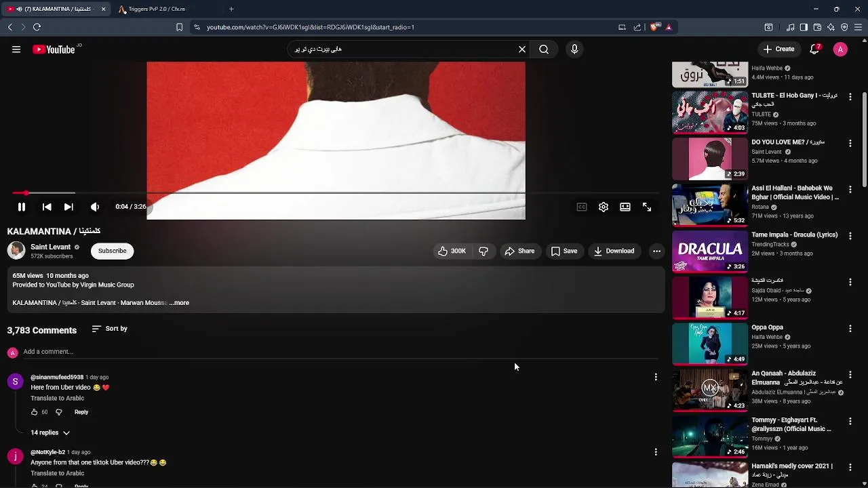Screen dimensions: 868x488
Task: Open the player settings gear
Action: pos(604,207)
